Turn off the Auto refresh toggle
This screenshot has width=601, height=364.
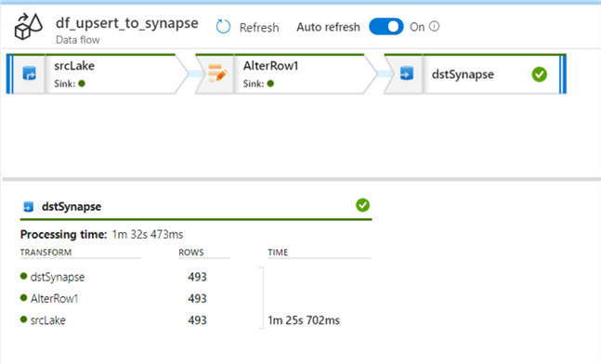(386, 27)
